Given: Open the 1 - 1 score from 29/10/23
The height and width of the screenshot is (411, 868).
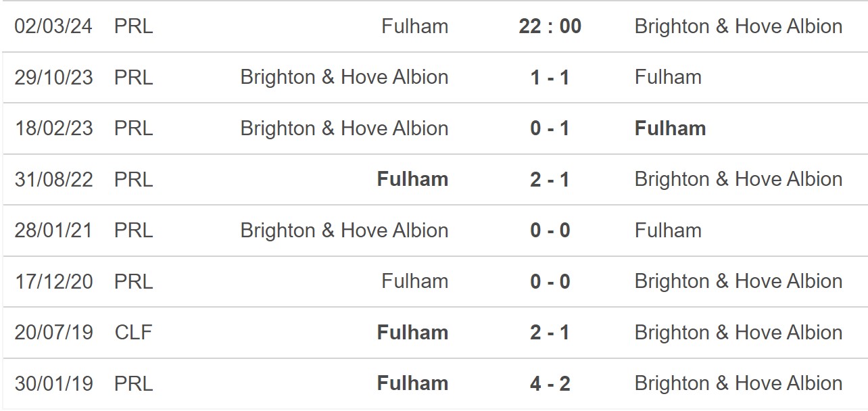Looking at the screenshot, I should 550,77.
